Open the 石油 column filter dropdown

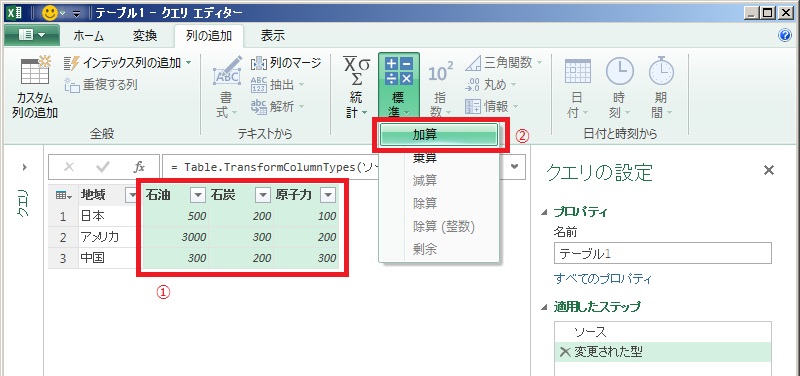(197, 195)
